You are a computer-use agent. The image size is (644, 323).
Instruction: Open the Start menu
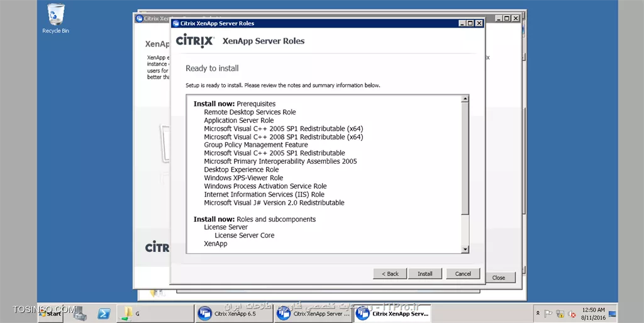pos(51,314)
